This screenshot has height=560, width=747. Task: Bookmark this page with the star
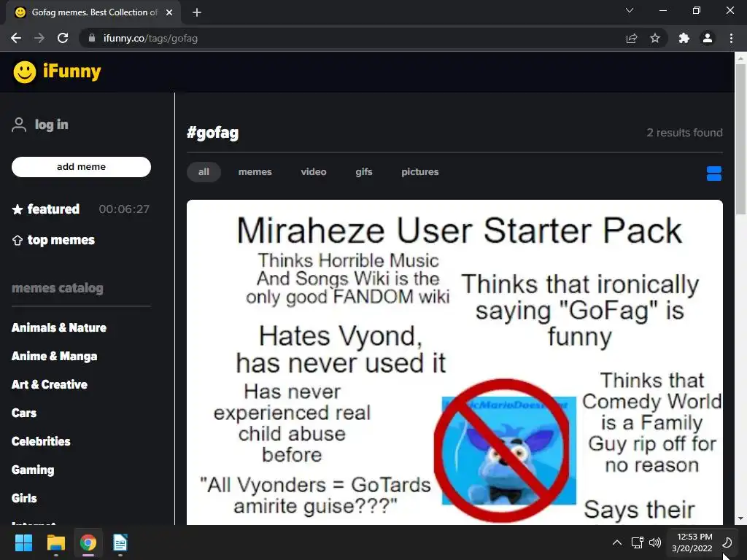[655, 38]
